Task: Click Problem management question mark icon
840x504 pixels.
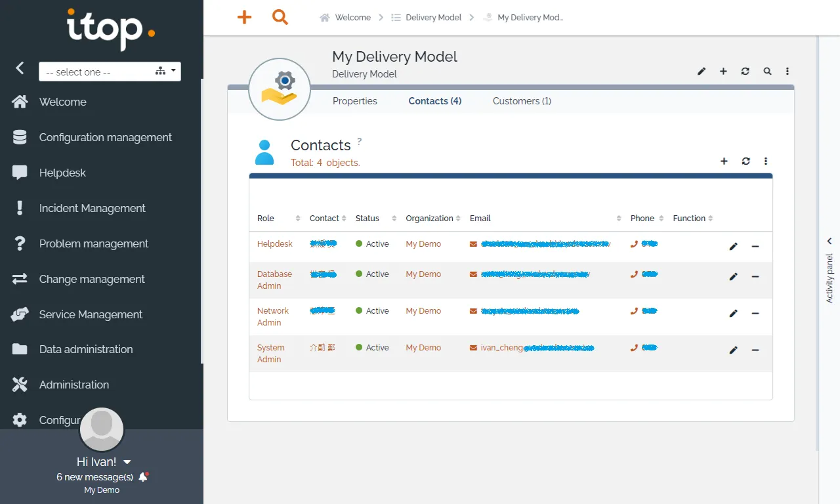Action: [20, 243]
